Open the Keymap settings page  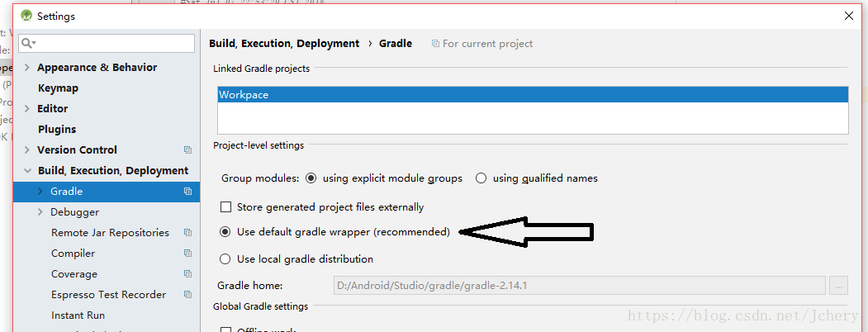tap(58, 88)
